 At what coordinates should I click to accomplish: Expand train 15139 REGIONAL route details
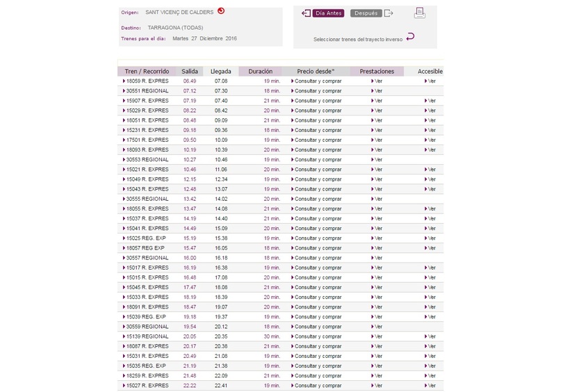point(146,336)
